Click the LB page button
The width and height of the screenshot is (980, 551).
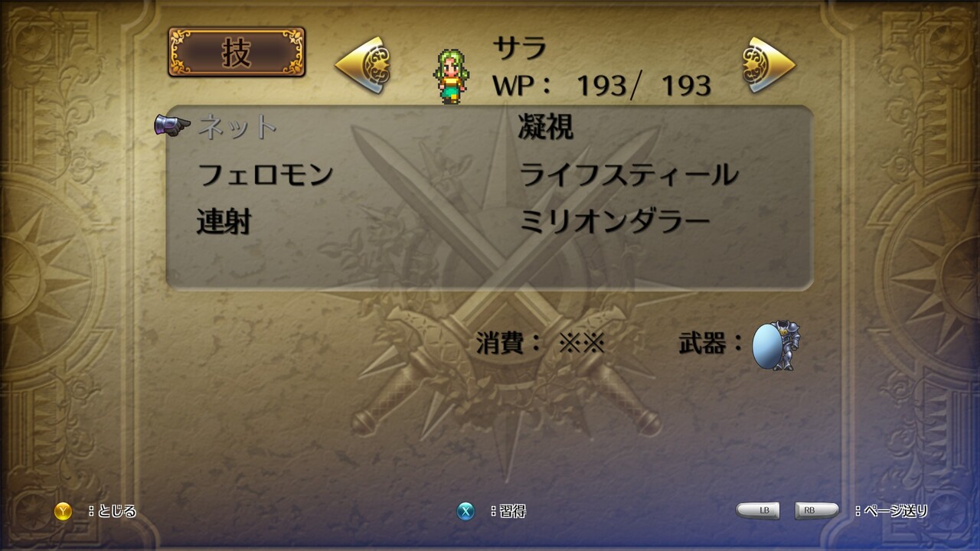click(x=759, y=510)
